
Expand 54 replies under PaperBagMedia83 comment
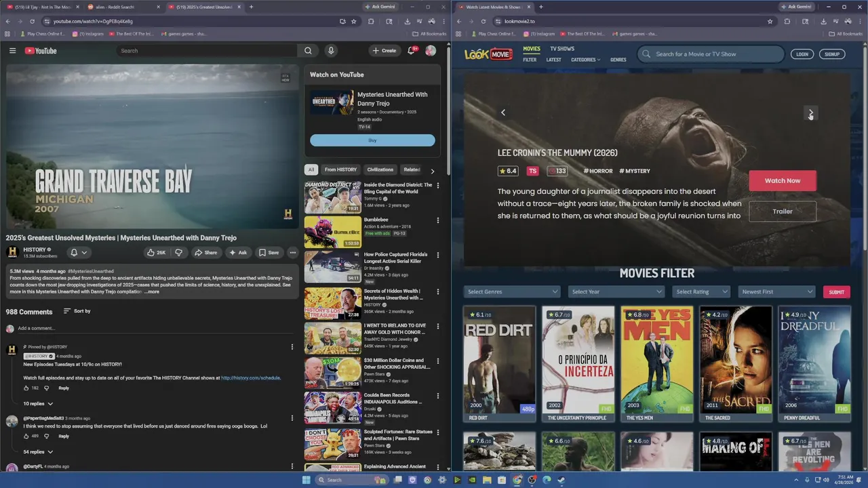[38, 452]
